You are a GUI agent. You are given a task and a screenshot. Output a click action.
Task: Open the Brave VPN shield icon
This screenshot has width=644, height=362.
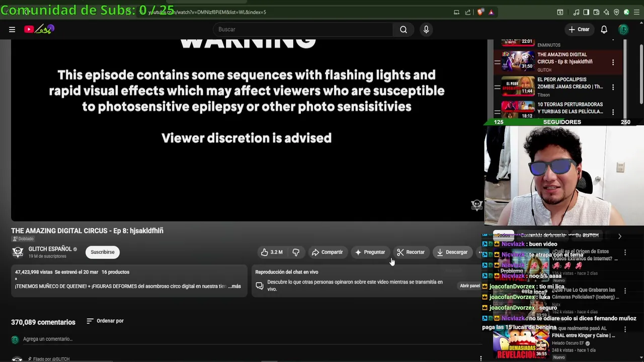(x=616, y=12)
